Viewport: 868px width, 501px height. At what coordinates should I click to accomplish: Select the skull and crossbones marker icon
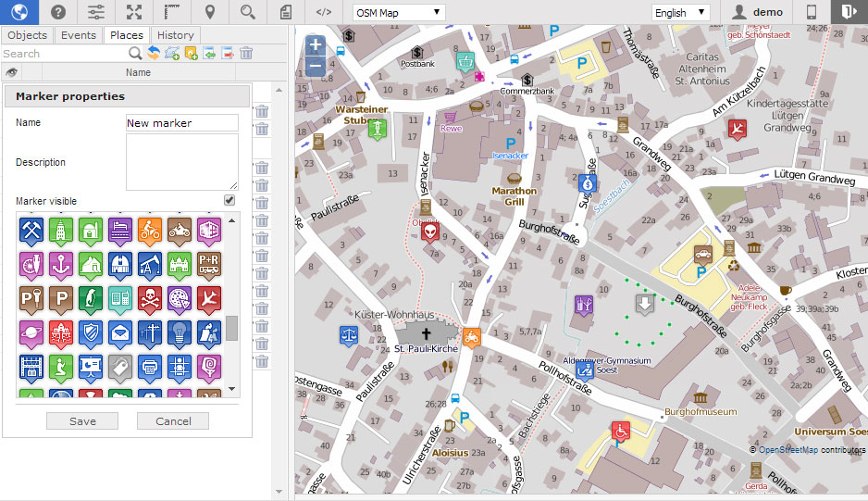click(150, 298)
